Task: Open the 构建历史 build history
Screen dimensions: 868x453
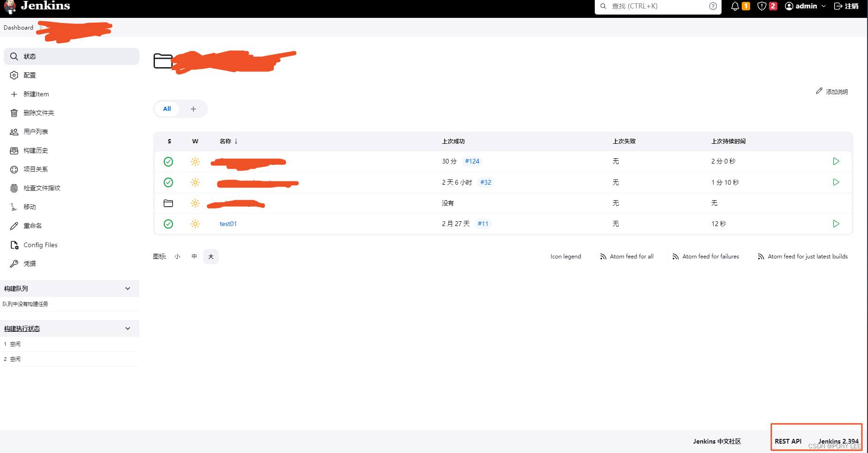Action: tap(35, 150)
